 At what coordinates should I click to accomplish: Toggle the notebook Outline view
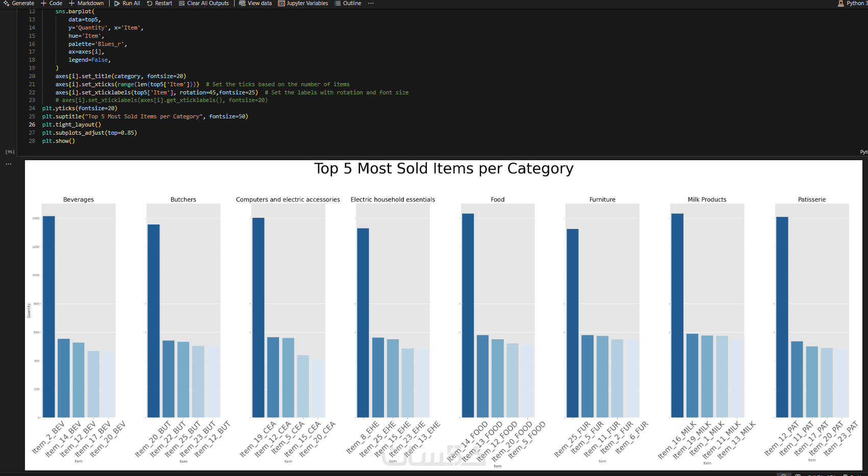point(348,3)
